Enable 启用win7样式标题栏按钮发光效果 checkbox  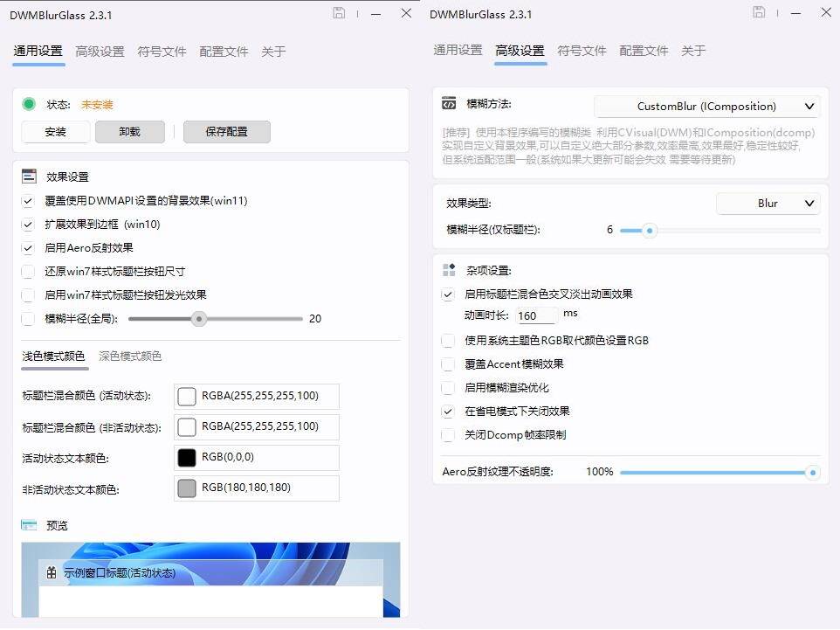coord(28,295)
